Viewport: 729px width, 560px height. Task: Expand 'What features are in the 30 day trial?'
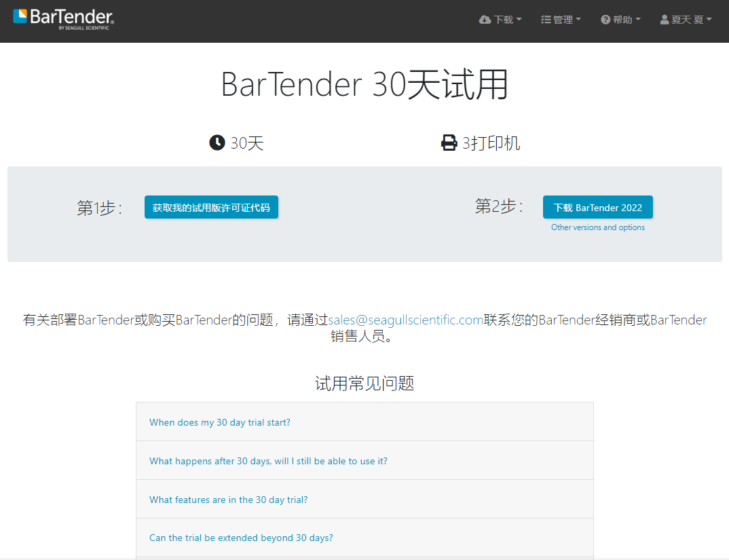(364, 499)
